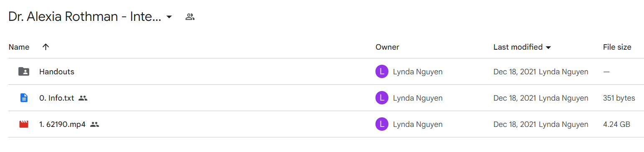Click Lynda Nguyen's avatar in the Handouts row

coord(382,72)
